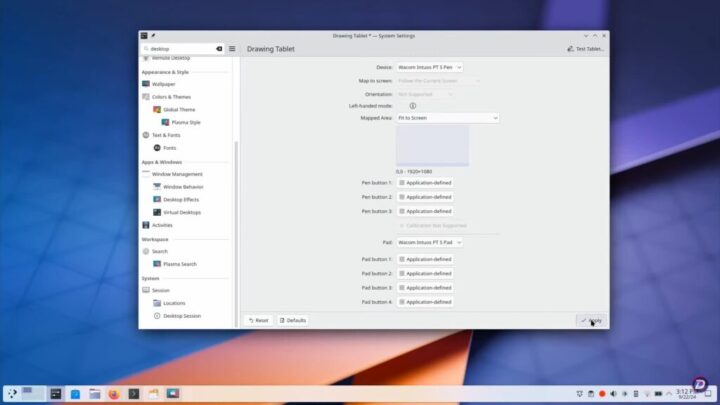720x405 pixels.
Task: Switch desktops using the taskbar pager
Action: pyautogui.click(x=33, y=394)
